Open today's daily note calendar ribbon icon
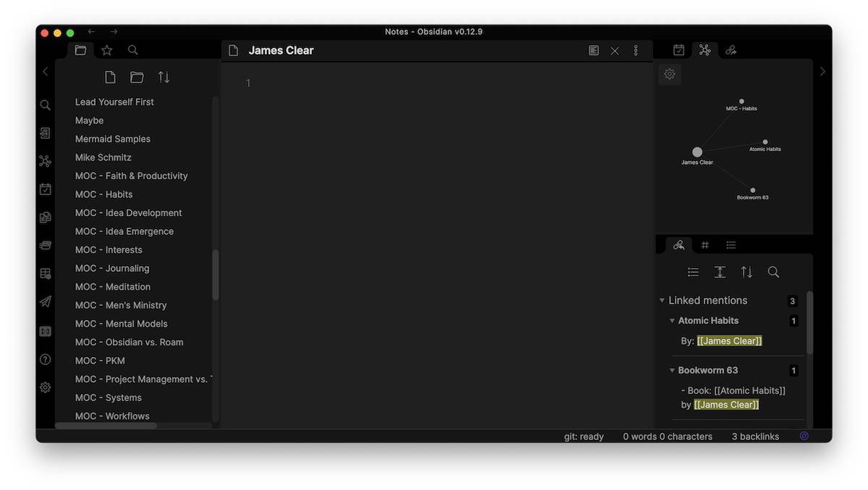Image resolution: width=868 pixels, height=490 pixels. pos(45,189)
